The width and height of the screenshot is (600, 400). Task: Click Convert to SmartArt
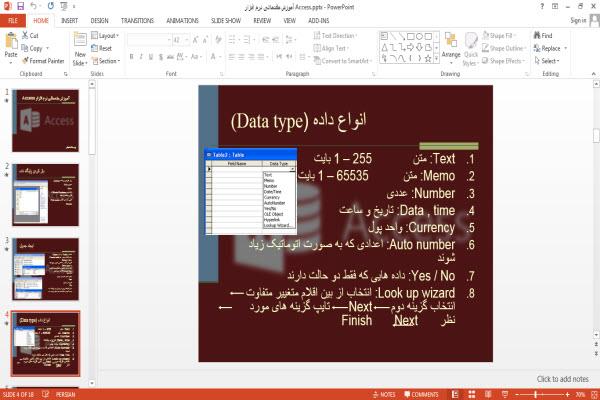click(x=343, y=61)
